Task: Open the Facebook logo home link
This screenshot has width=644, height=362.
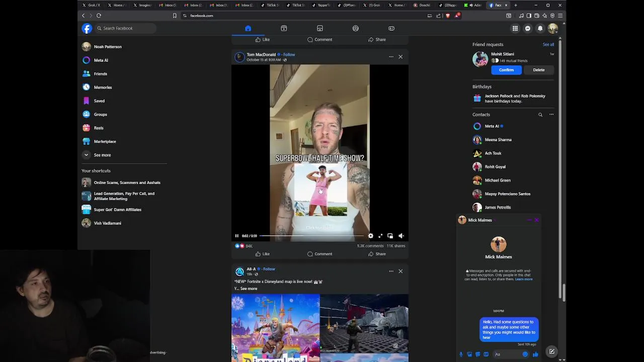Action: pos(87,28)
